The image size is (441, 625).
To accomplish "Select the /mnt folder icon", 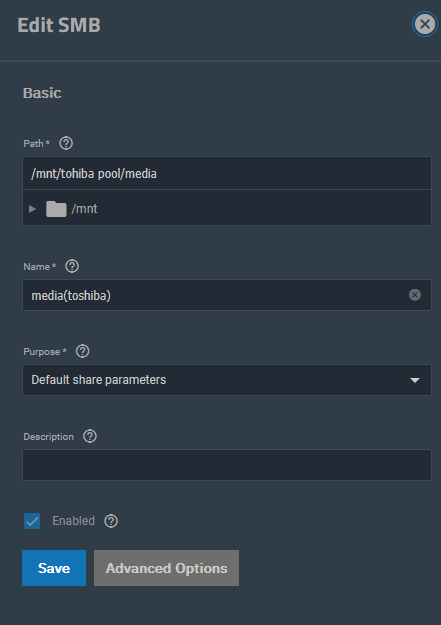I will pos(56,208).
